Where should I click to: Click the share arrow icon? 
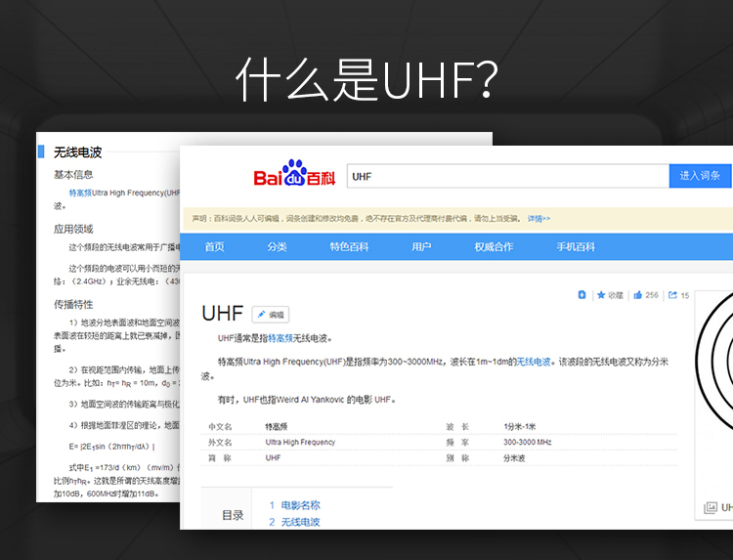[672, 294]
